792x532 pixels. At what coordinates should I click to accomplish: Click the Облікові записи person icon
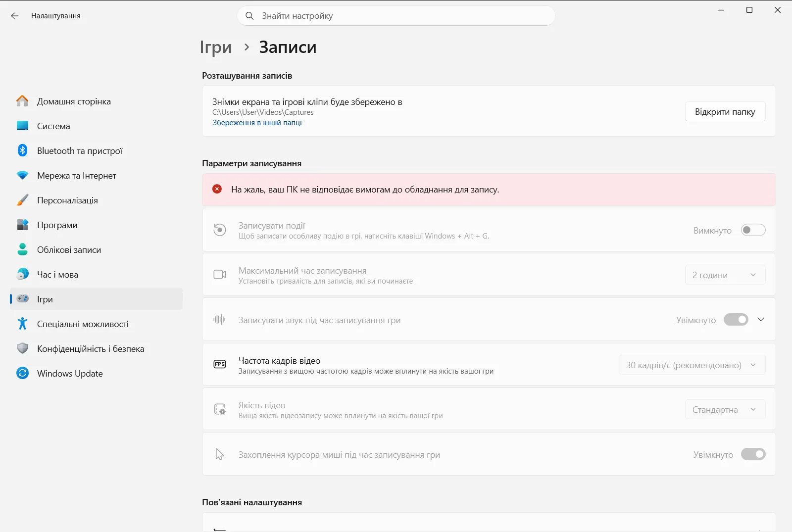22,249
